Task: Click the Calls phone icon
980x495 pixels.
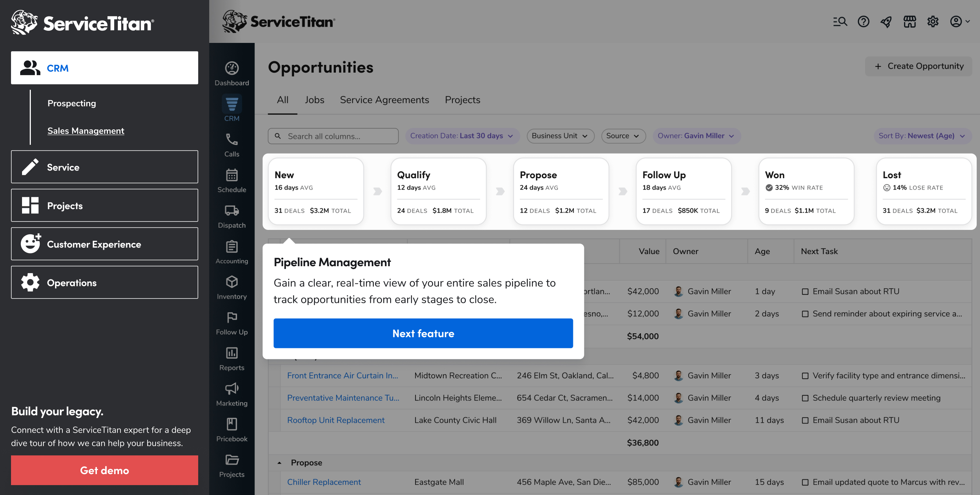Action: (x=232, y=140)
